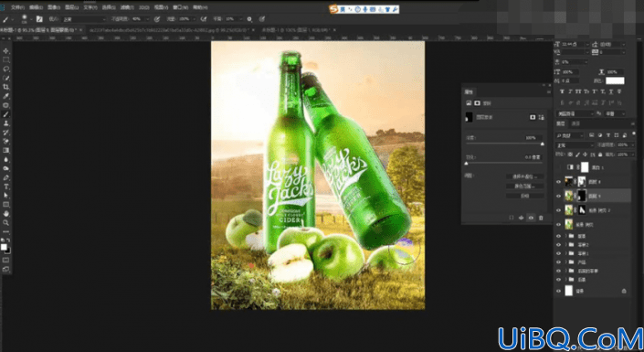Viewport: 644px width, 352px height.
Task: Open brush mode dropdown in options bar
Action: 84,19
